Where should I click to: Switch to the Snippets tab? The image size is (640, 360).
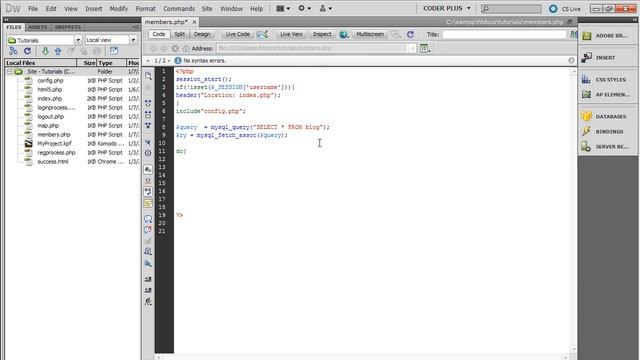click(68, 27)
